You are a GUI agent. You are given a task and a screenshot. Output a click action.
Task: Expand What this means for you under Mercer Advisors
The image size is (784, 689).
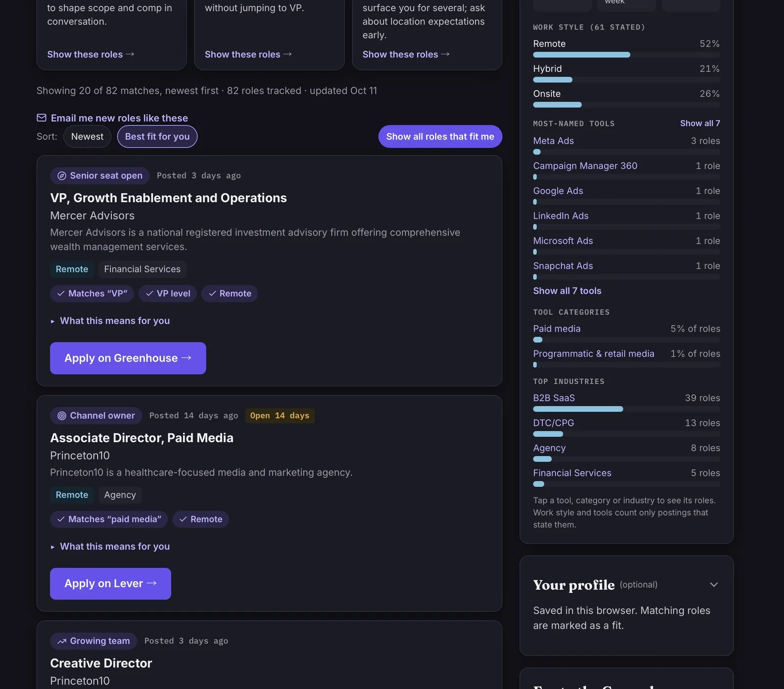[x=110, y=321]
